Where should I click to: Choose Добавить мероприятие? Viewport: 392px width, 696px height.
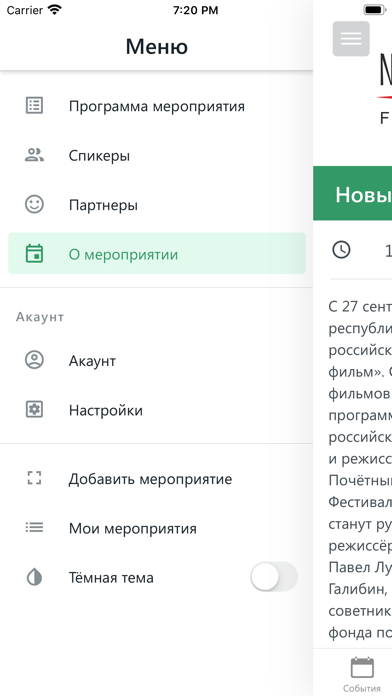[157, 478]
